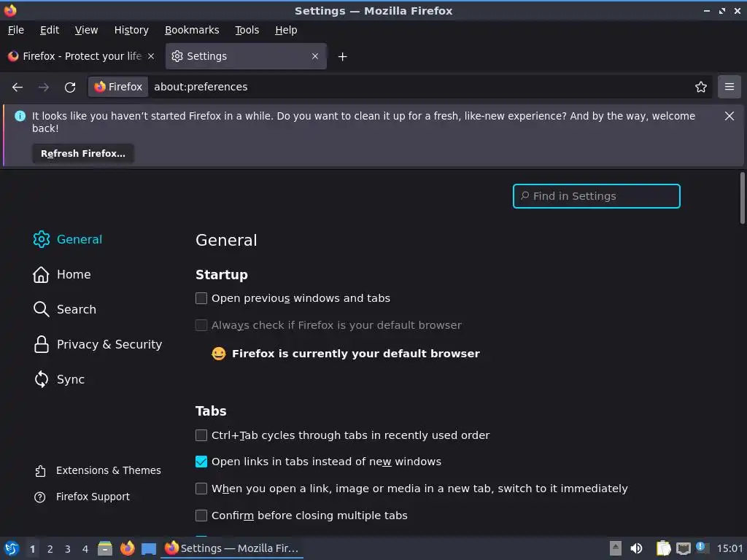The width and height of the screenshot is (747, 560).
Task: Click the 15:01 clock in taskbar
Action: click(x=729, y=548)
